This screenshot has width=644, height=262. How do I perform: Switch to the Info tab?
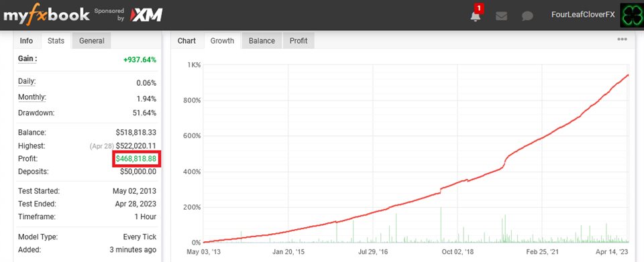coord(26,41)
